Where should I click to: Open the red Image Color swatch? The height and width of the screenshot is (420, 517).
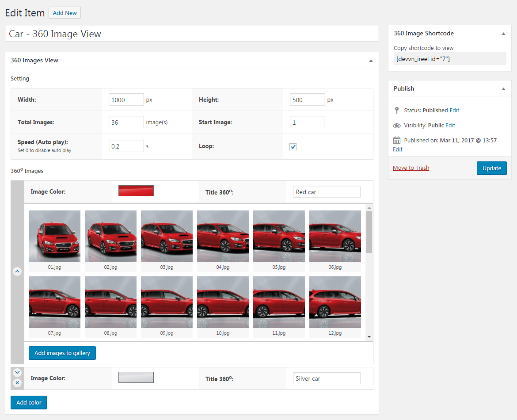click(136, 191)
